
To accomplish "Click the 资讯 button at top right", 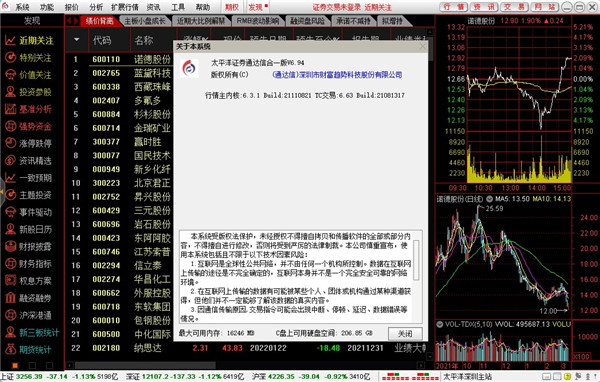I will pos(484,7).
